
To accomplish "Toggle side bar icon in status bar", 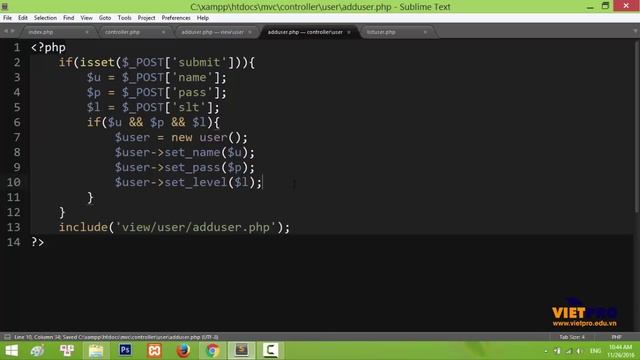I will tap(7, 337).
